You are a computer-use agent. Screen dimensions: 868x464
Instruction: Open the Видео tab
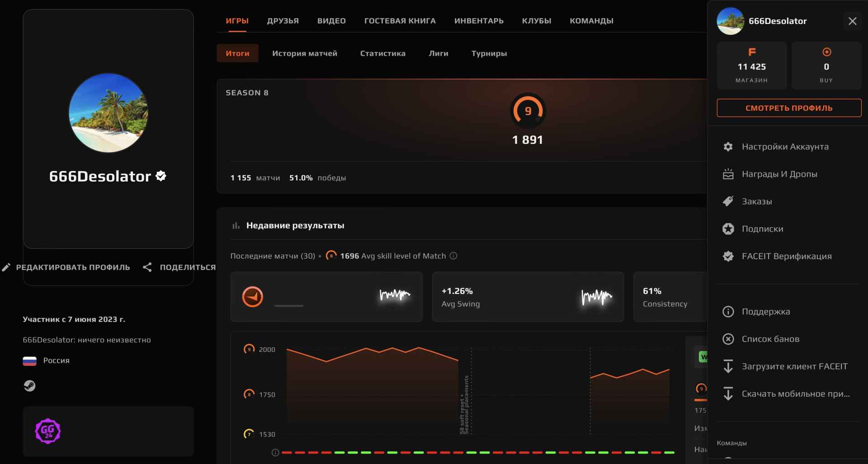point(331,21)
